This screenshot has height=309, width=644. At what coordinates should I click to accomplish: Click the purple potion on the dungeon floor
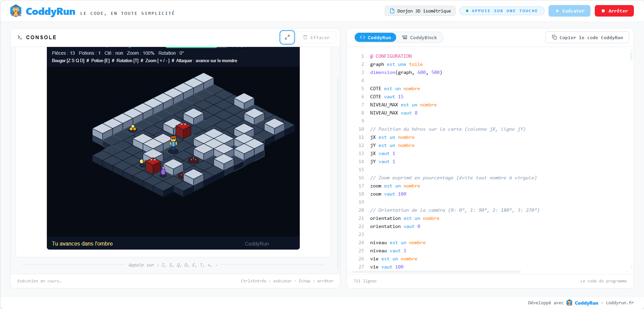coord(163,171)
